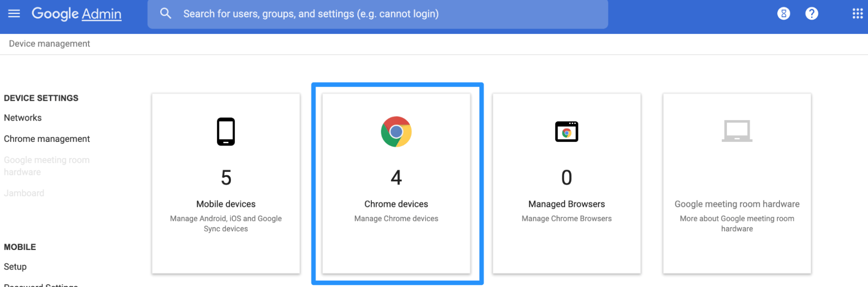The image size is (868, 287).
Task: Click 'Manage Android, iOS and Google Sync devices'
Action: (226, 224)
